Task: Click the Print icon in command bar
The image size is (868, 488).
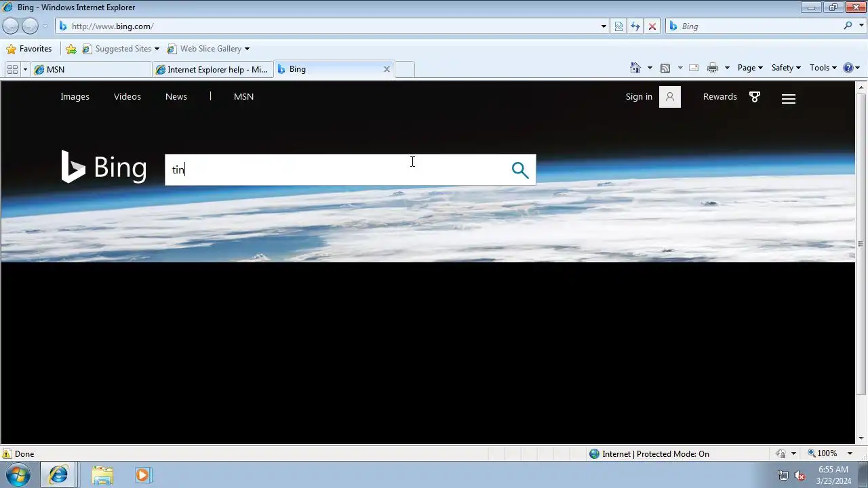Action: tap(713, 68)
